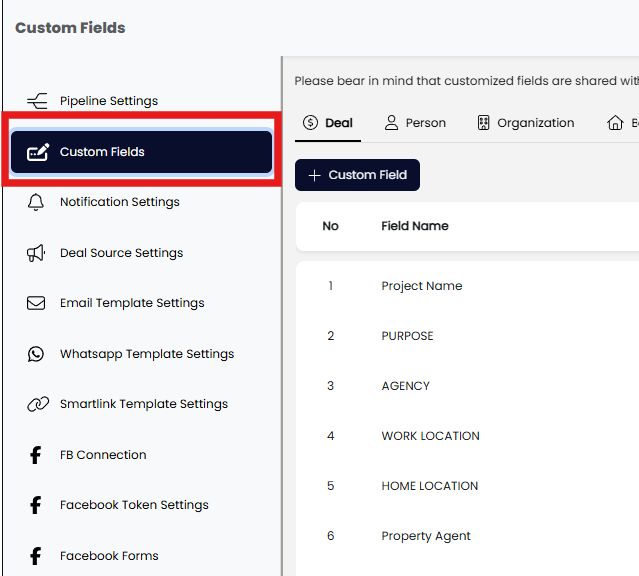This screenshot has width=639, height=576.
Task: Select the Property Agent field row
Action: 425,536
